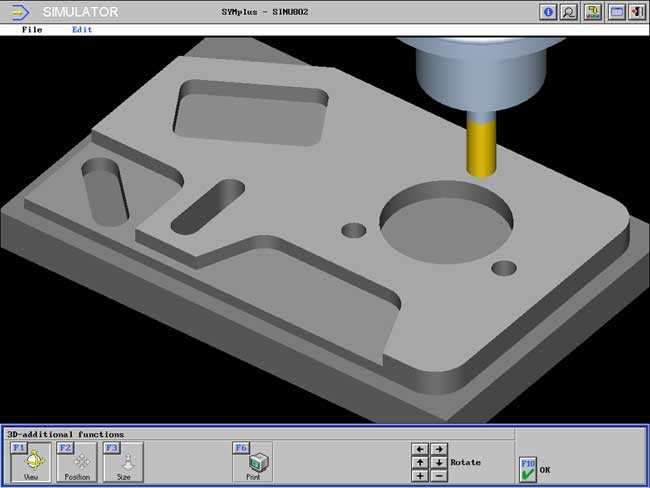
Task: Rotate the model left with arrow
Action: click(420, 450)
